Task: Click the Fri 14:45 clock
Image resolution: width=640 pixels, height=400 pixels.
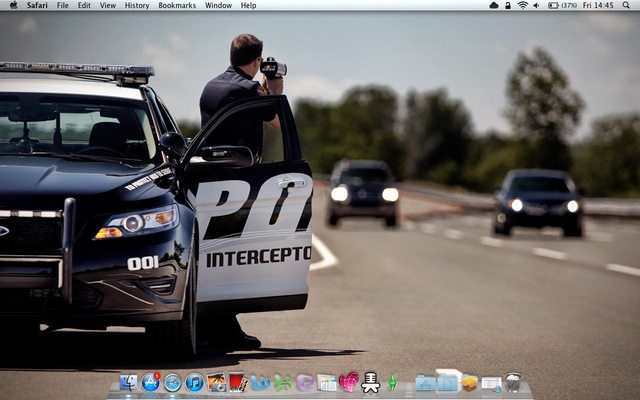Action: coord(598,5)
